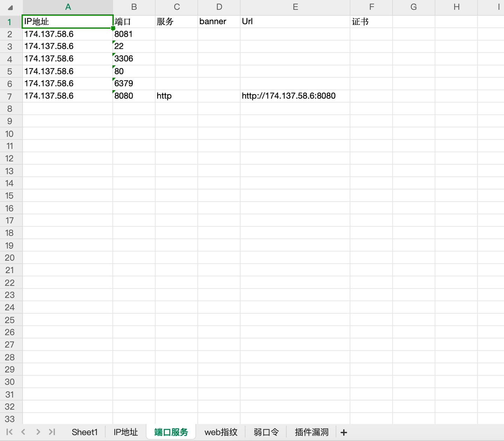The width and height of the screenshot is (504, 441).
Task: Add a new sheet with plus icon
Action: coord(344,433)
